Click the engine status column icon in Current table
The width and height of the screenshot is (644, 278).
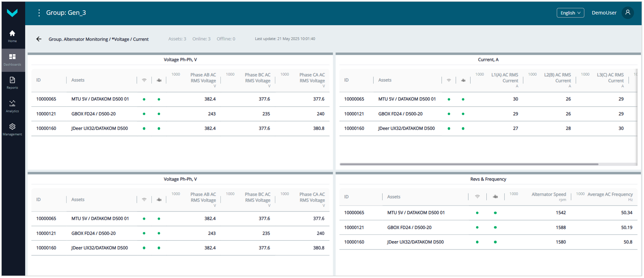pyautogui.click(x=463, y=80)
